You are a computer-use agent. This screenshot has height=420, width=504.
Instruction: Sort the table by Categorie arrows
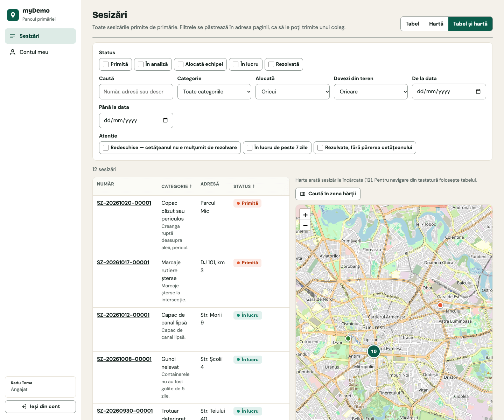(x=191, y=186)
